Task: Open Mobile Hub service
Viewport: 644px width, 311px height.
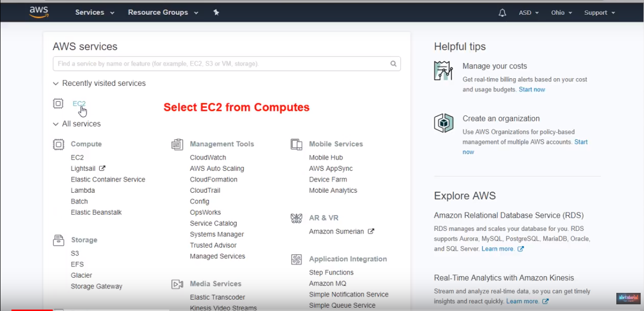Action: (x=326, y=157)
